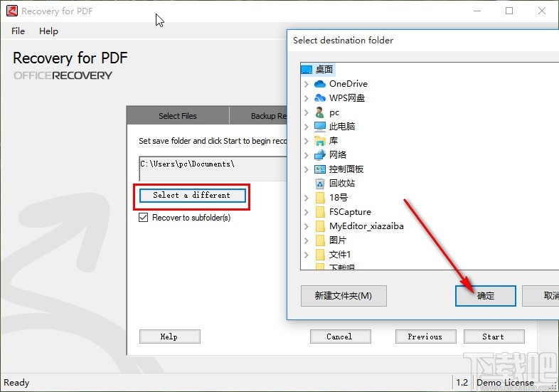
Task: Click the 新建文件夹(M) button
Action: pyautogui.click(x=344, y=296)
